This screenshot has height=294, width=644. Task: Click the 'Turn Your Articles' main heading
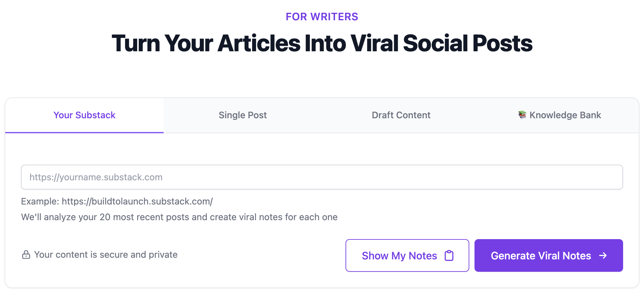pos(322,43)
